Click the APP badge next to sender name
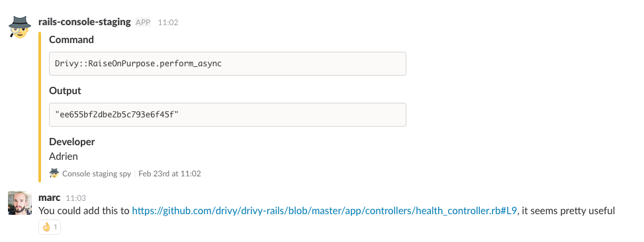Screen dimensions: 644x242 (x=143, y=23)
